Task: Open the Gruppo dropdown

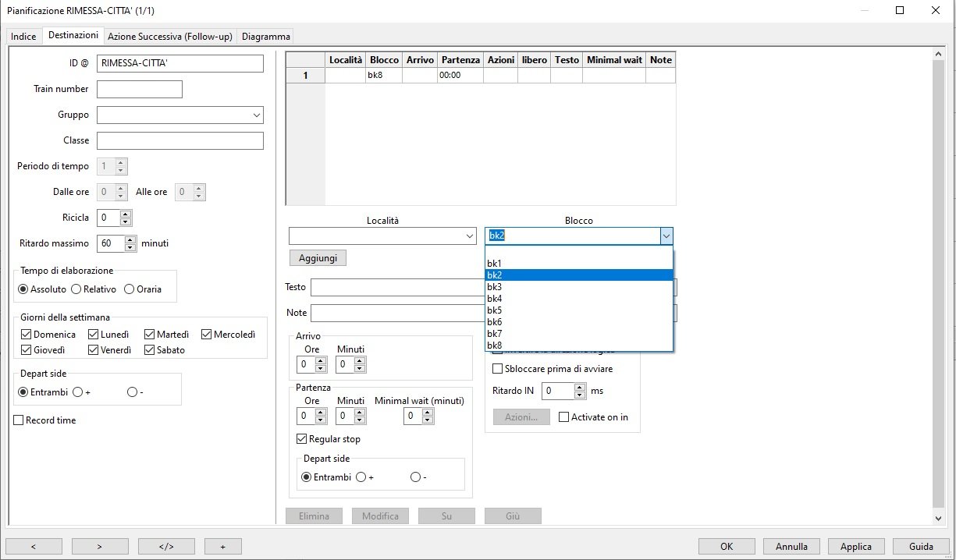Action: click(x=257, y=115)
